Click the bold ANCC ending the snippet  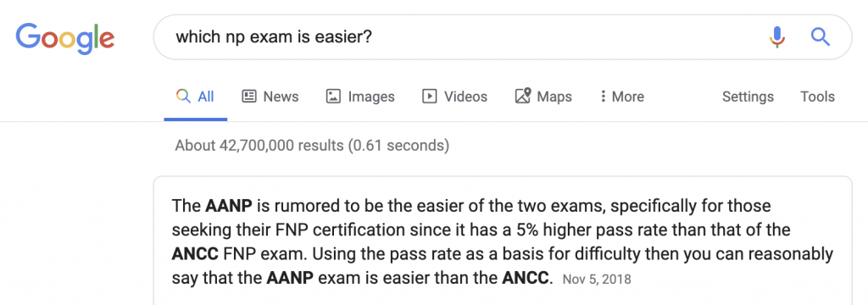[527, 278]
